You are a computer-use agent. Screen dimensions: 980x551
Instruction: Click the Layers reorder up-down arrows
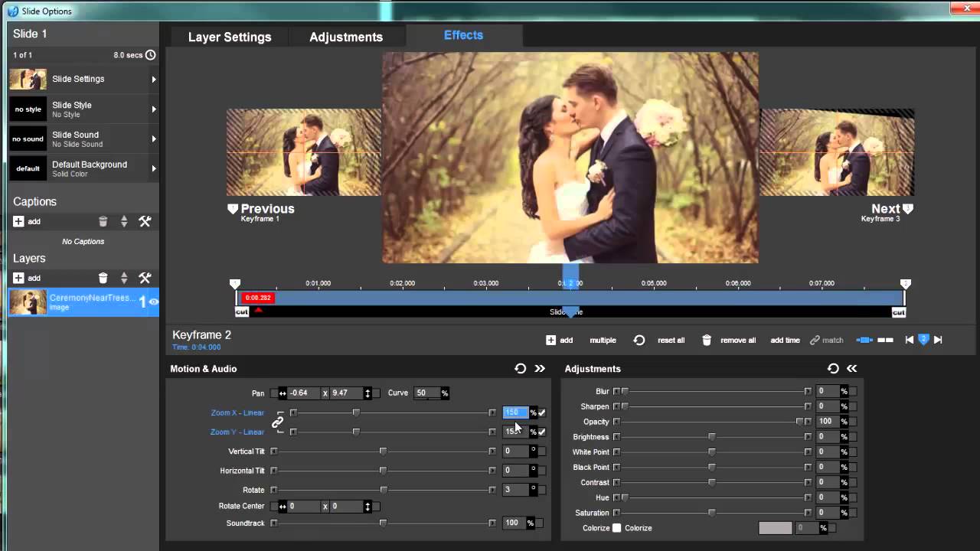coord(124,278)
